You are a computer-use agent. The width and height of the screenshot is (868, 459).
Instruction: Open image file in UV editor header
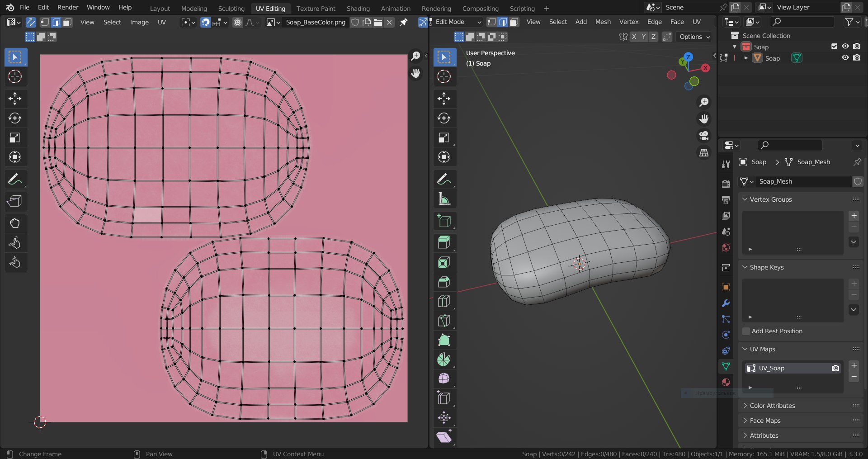coord(378,22)
